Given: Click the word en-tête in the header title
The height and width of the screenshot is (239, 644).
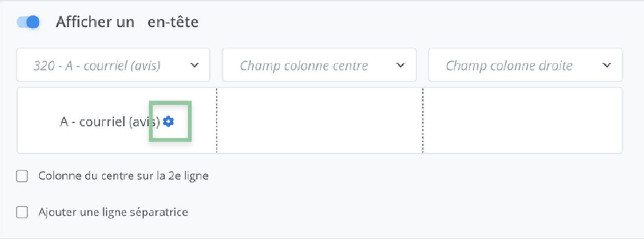Looking at the screenshot, I should click(173, 22).
